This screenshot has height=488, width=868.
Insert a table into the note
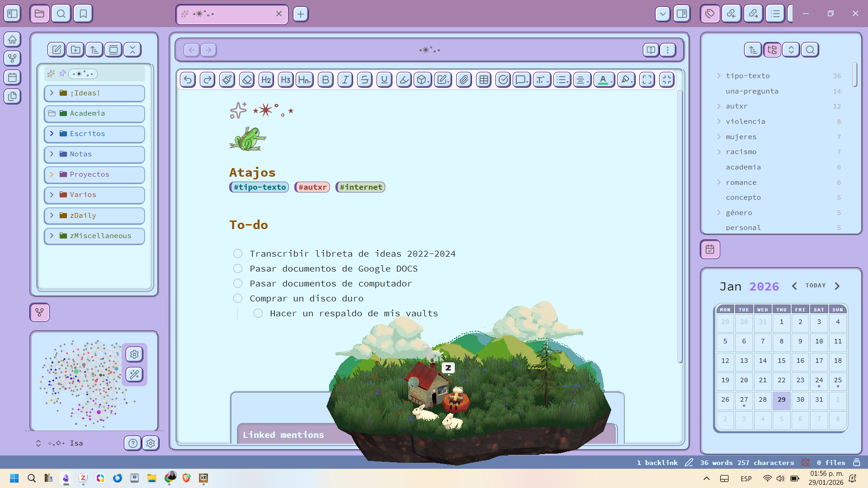483,80
